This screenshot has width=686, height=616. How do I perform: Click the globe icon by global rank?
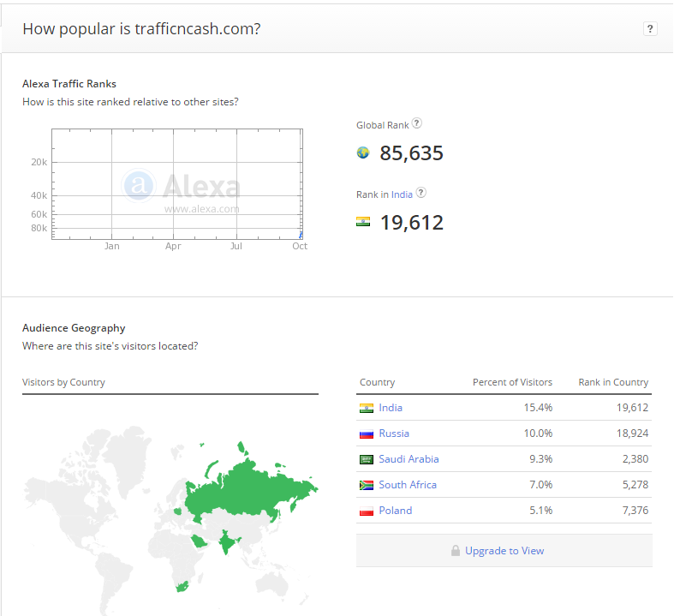point(363,153)
